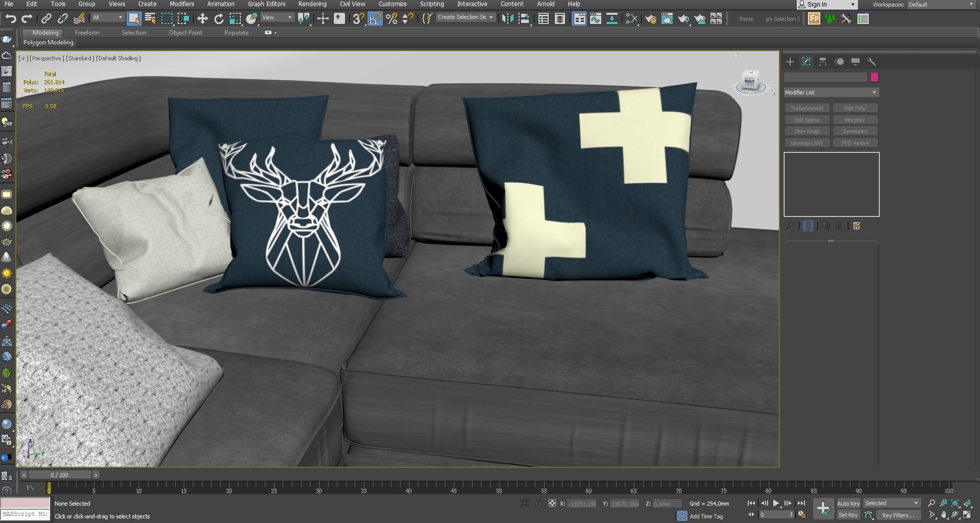
Task: Click the Symmetry modifier button
Action: point(855,131)
